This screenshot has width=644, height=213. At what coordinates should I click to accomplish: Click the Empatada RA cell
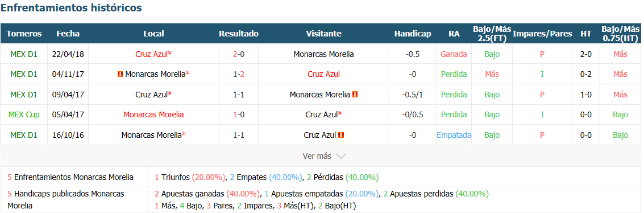pos(454,135)
